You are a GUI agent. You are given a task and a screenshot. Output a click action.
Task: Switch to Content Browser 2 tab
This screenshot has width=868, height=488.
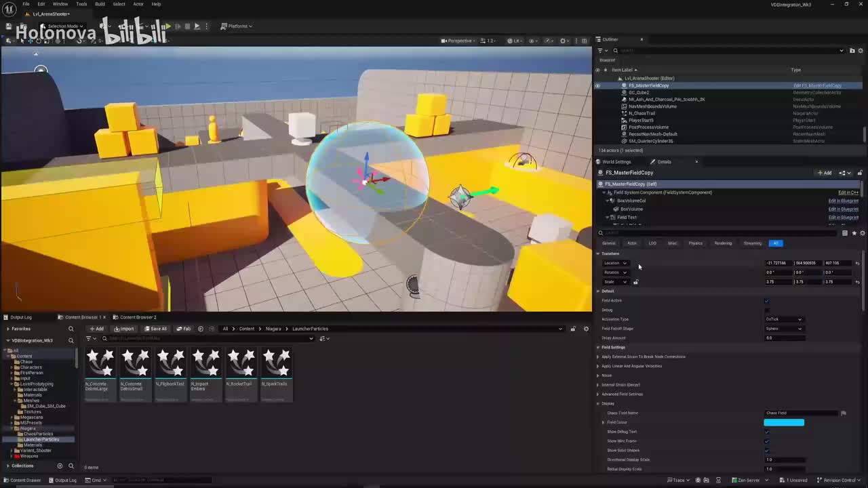[x=138, y=317]
